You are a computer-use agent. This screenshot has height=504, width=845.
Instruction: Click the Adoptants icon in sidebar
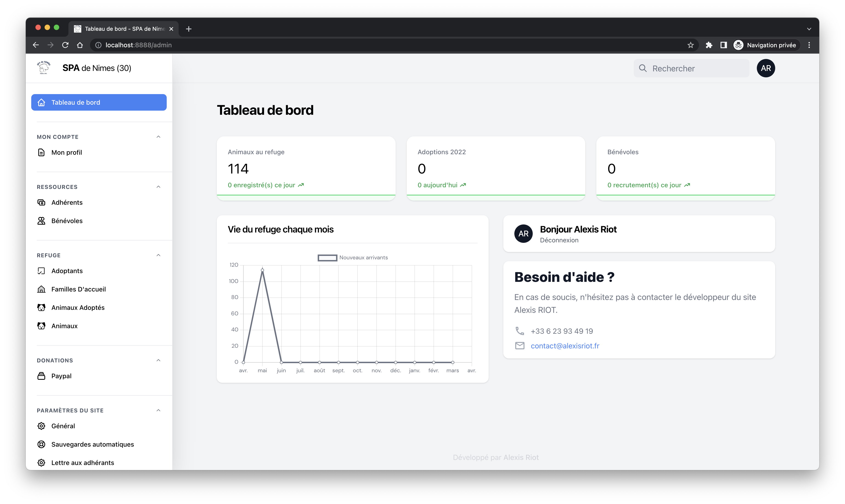coord(41,271)
